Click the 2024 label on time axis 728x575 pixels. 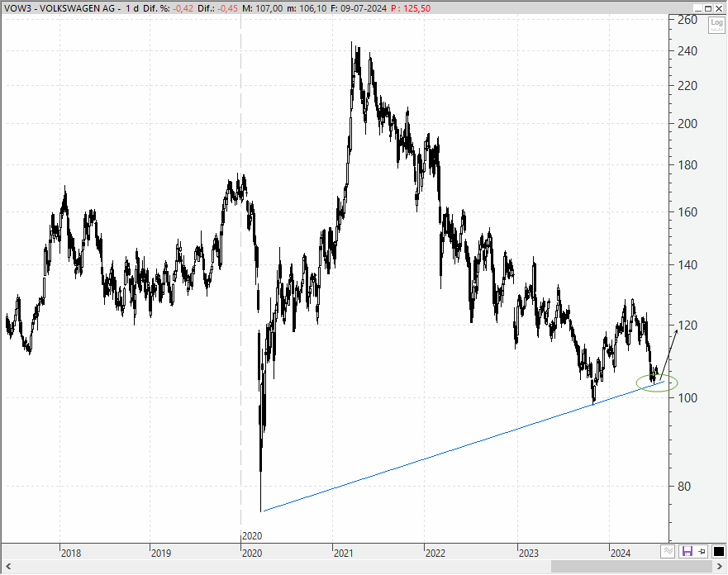click(x=621, y=554)
